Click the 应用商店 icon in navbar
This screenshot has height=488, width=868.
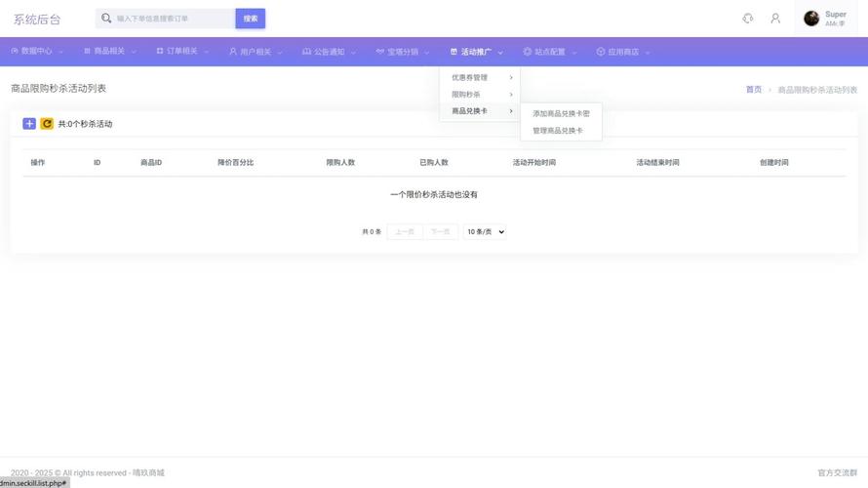pyautogui.click(x=601, y=52)
